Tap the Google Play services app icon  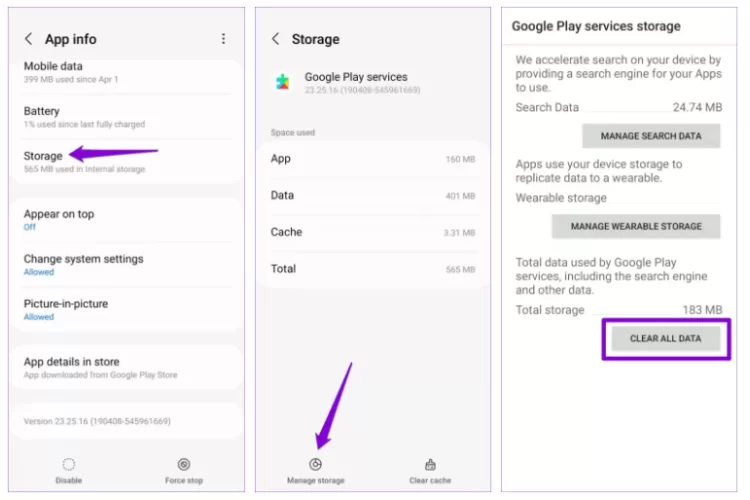click(x=284, y=83)
